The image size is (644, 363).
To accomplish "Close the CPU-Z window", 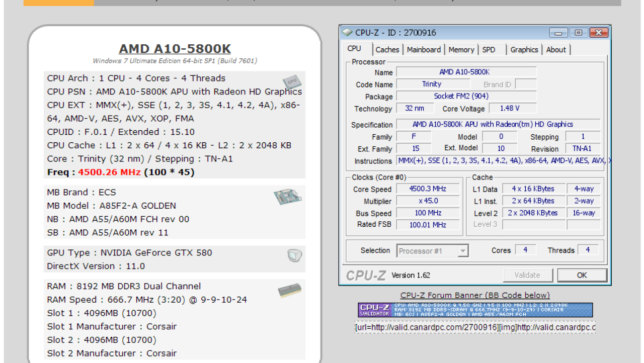I will (x=598, y=33).
